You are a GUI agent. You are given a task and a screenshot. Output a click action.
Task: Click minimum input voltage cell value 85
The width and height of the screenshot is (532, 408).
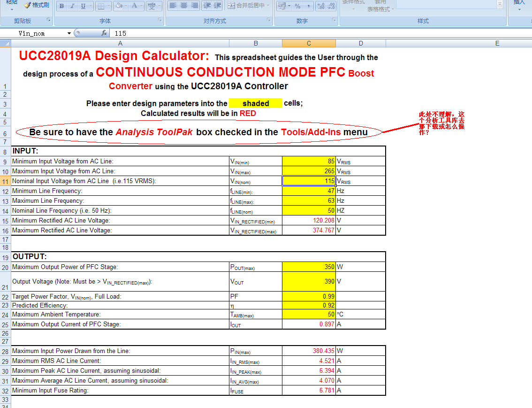(x=309, y=161)
